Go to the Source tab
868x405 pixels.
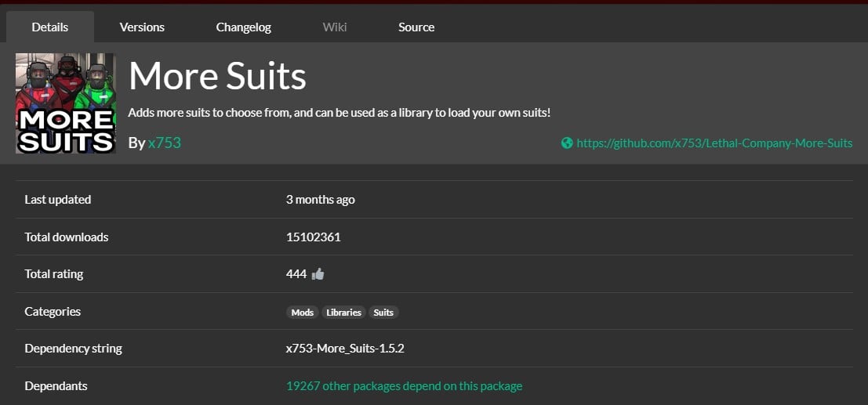pos(416,27)
